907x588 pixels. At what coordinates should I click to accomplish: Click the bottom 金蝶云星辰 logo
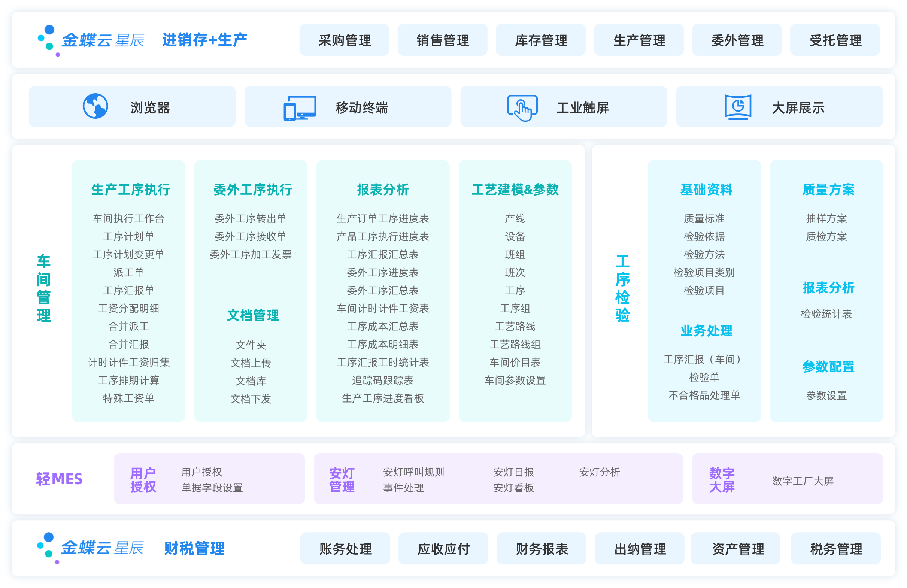pyautogui.click(x=91, y=548)
